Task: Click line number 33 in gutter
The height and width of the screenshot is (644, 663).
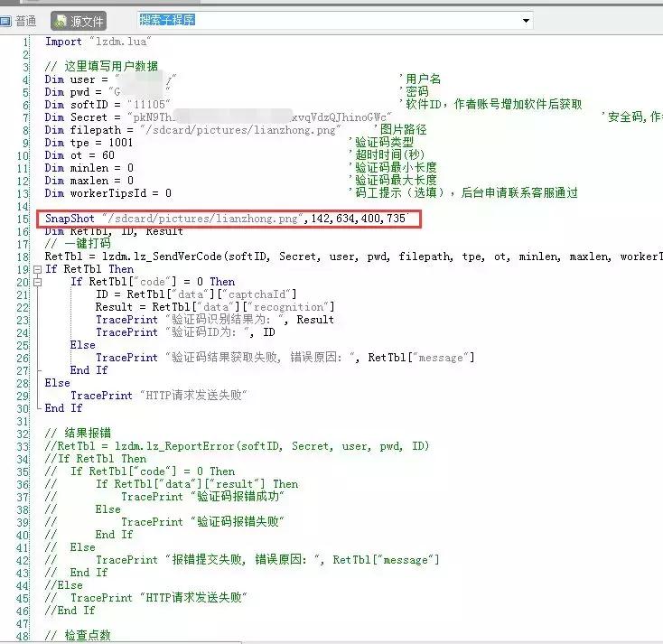Action: pyautogui.click(x=23, y=447)
